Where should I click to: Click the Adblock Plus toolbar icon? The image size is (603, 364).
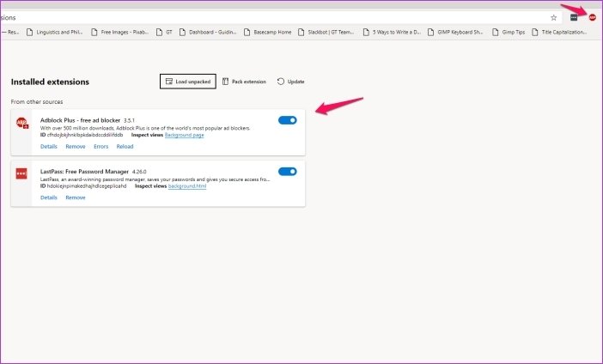point(592,17)
